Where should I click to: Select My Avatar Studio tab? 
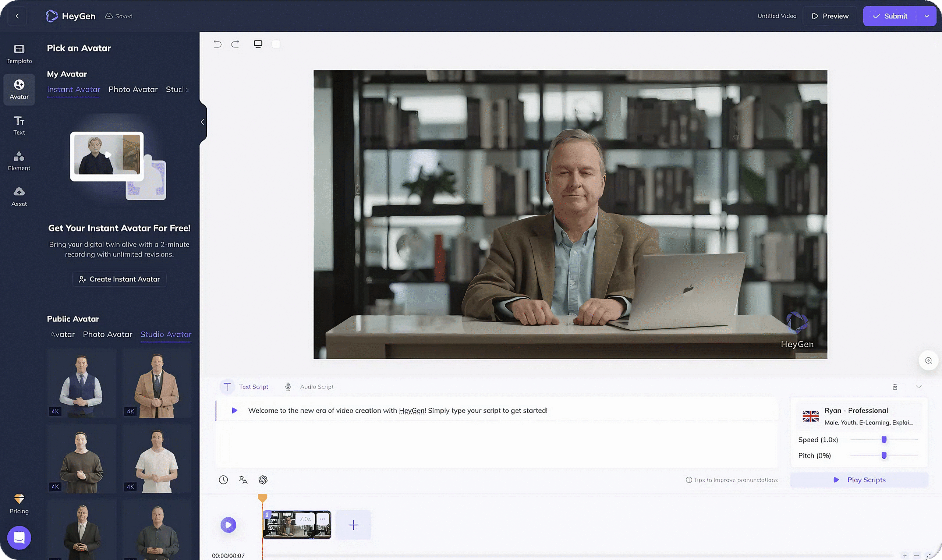pyautogui.click(x=177, y=89)
